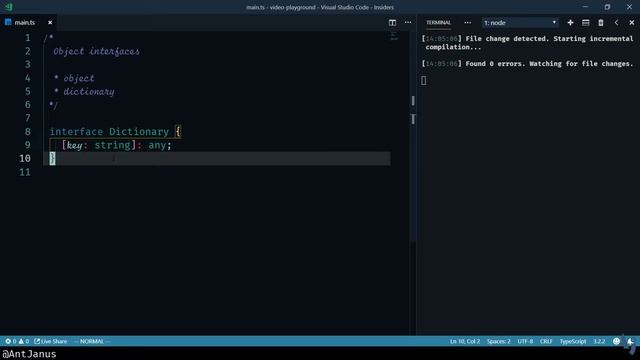Open terminal panel ellipsis overflow menu

coord(467,23)
